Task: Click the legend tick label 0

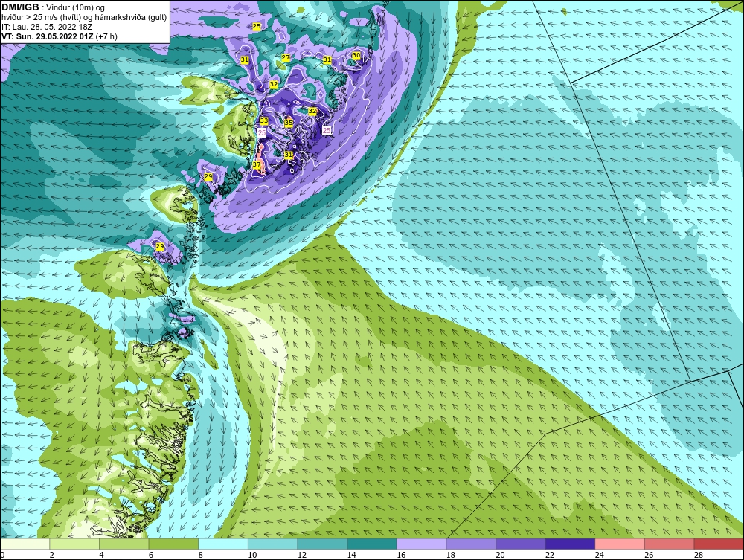Action: click(x=3, y=555)
